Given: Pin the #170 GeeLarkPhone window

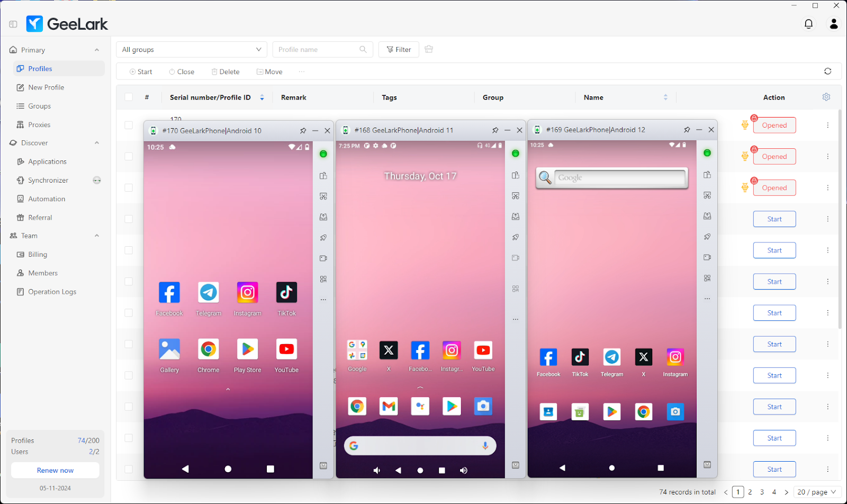Looking at the screenshot, I should 303,131.
